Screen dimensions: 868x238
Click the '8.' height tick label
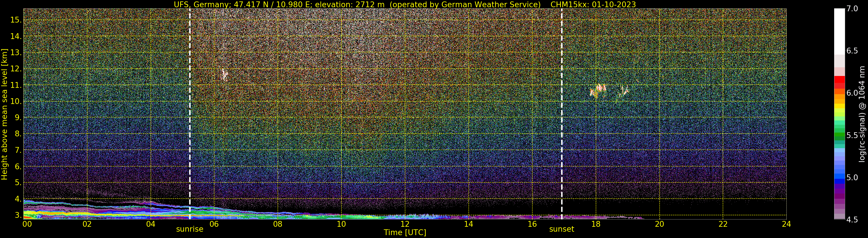point(18,134)
